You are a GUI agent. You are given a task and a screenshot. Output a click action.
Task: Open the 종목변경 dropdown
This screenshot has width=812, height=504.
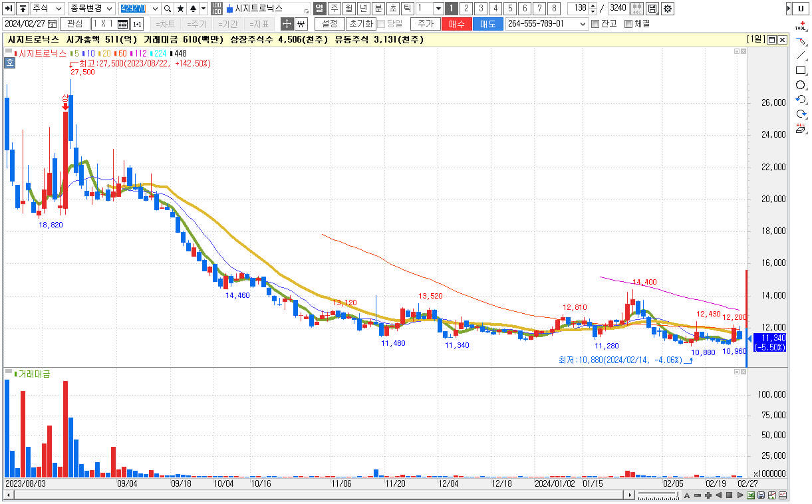(x=91, y=9)
